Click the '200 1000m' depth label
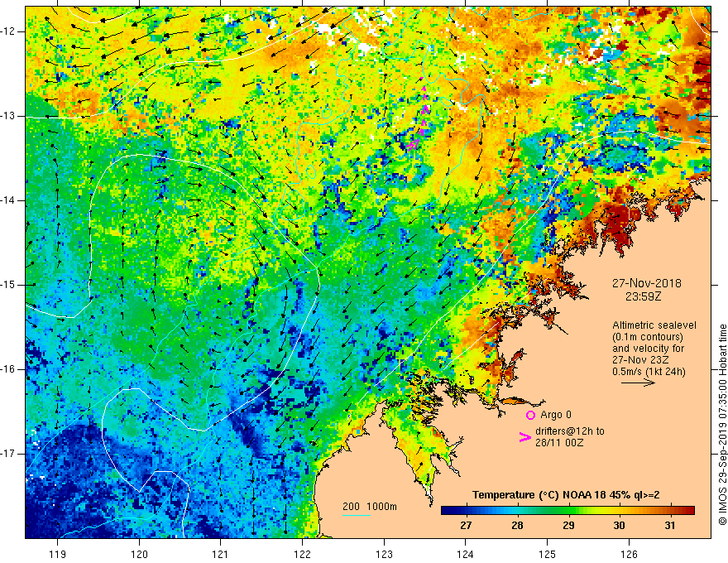 coord(370,507)
